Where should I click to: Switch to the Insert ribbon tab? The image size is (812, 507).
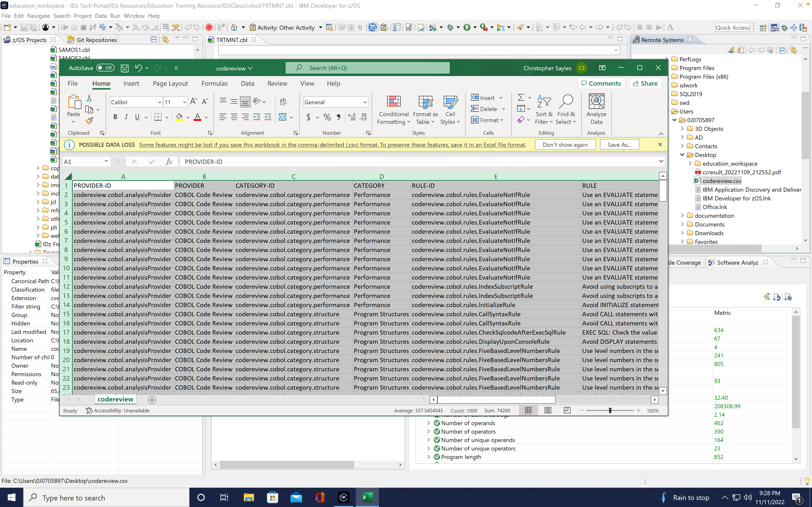point(131,84)
